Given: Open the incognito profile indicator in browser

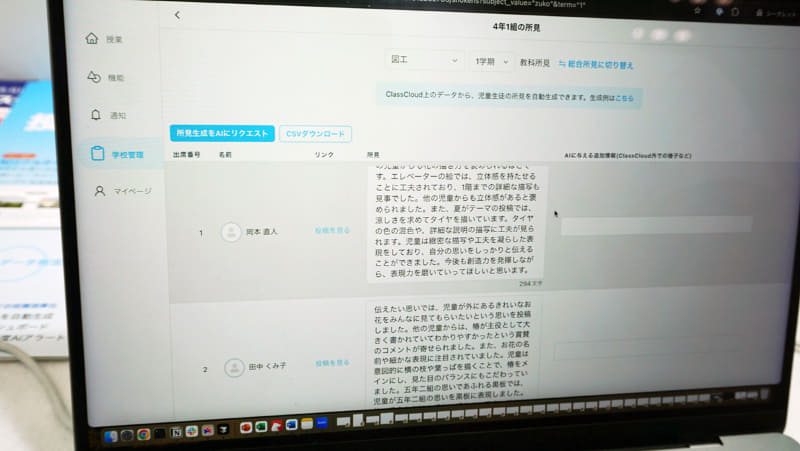Looking at the screenshot, I should [774, 13].
